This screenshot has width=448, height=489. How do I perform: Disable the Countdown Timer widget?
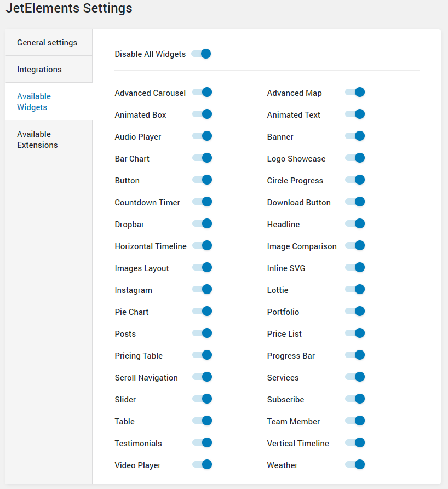pyautogui.click(x=202, y=202)
